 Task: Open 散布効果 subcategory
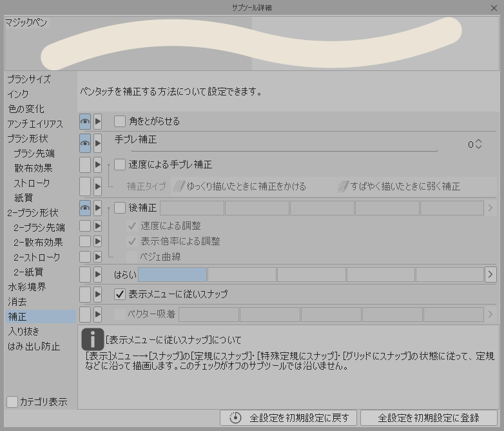click(x=34, y=168)
